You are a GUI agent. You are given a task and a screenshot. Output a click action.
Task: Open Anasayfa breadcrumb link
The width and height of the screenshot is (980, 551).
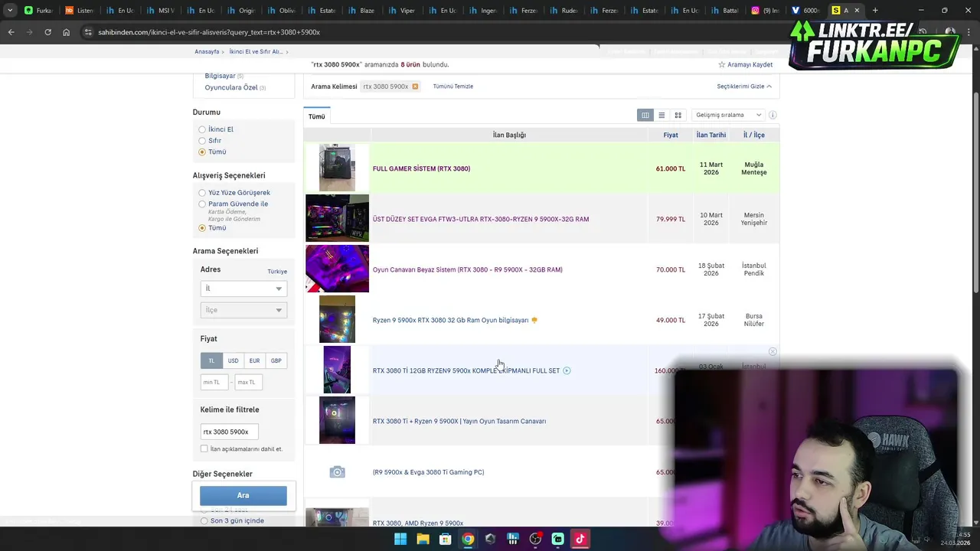tap(207, 51)
